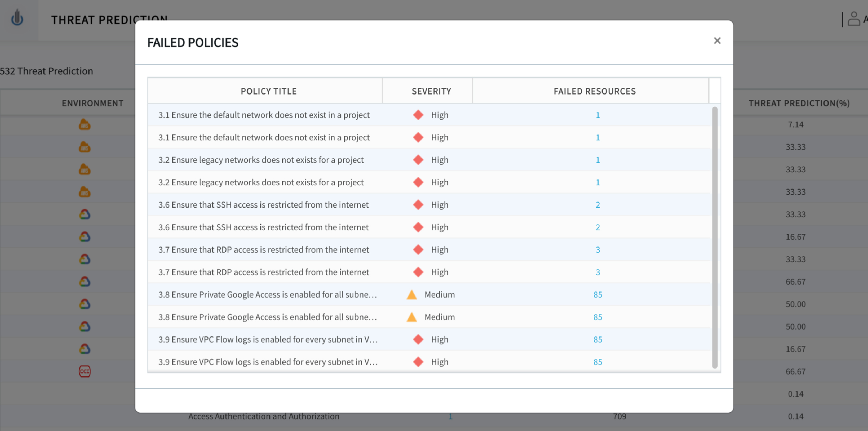Image resolution: width=868 pixels, height=431 pixels.
Task: Click Environment column header in background table
Action: (93, 103)
